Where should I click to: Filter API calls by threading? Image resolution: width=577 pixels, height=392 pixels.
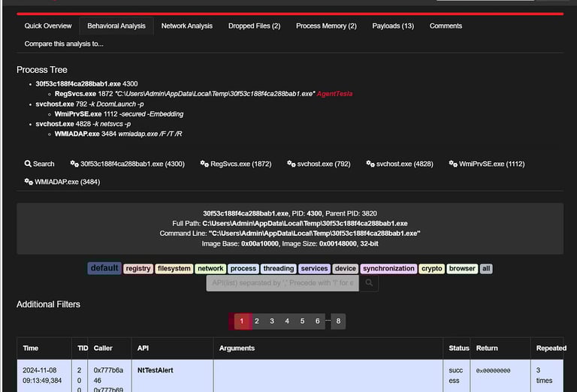[x=279, y=269]
